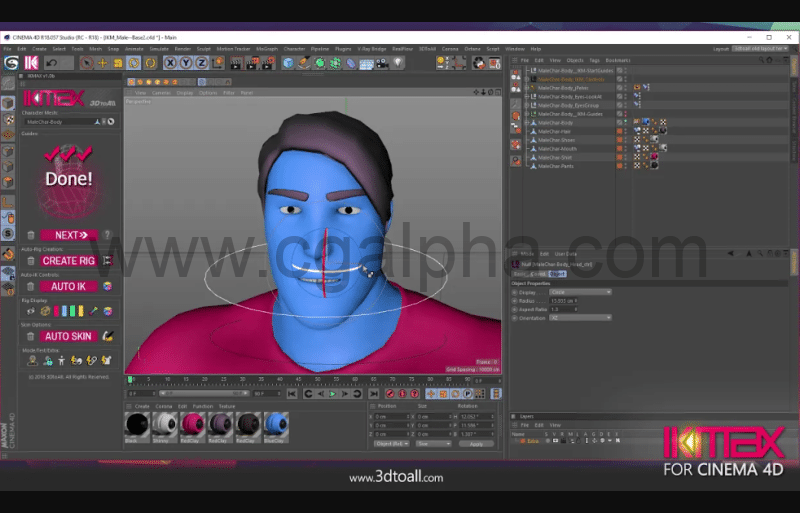Open viewport Cameras menu
The image size is (800, 513).
161,93
